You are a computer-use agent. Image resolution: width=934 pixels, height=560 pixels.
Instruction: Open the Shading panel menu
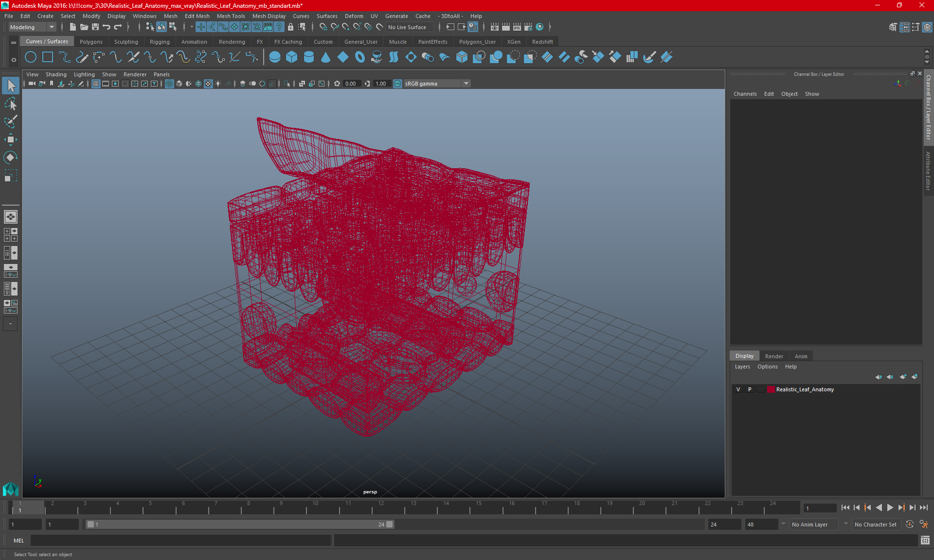coord(56,74)
